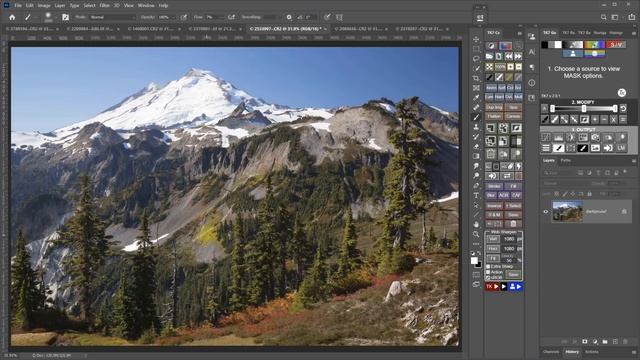
Task: Click the reset arrow in MODIFY section
Action: tap(623, 109)
